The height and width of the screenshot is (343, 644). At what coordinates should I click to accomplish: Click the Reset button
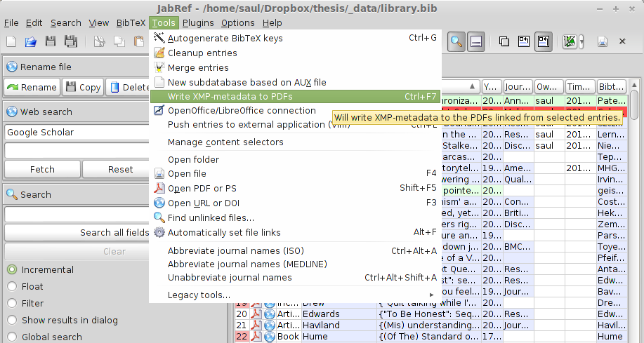coord(117,170)
